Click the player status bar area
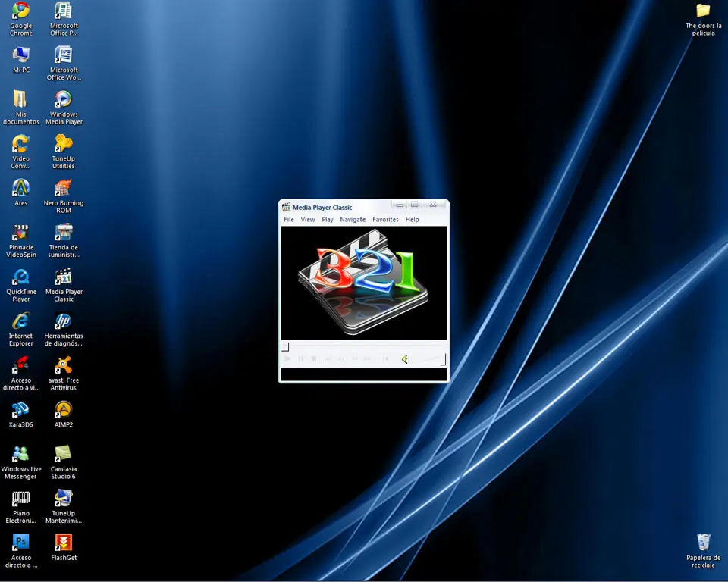This screenshot has width=728, height=582. click(x=364, y=374)
